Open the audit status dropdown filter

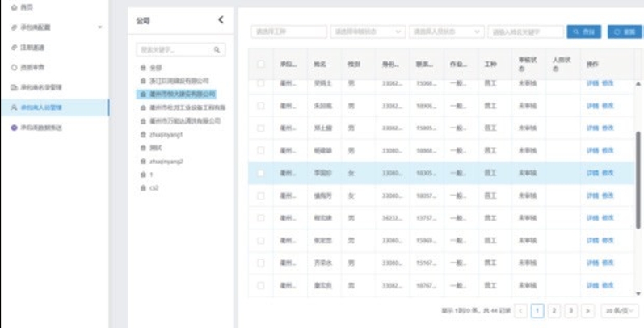click(x=368, y=32)
